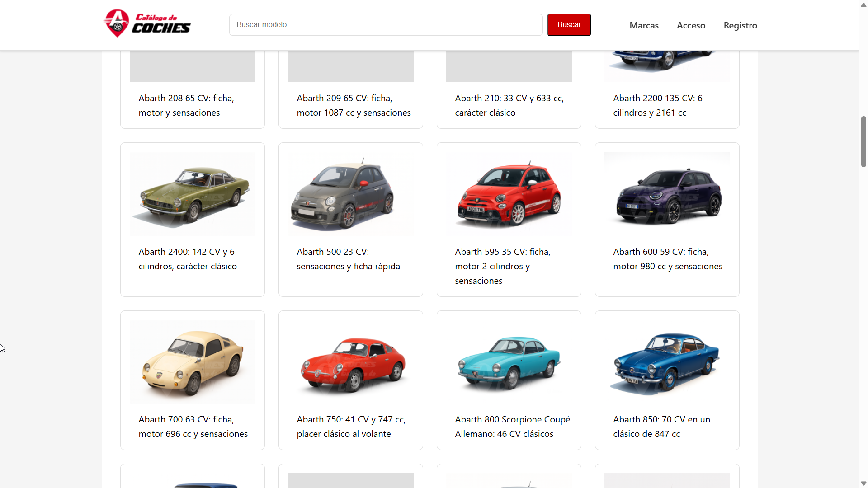This screenshot has height=488, width=868.
Task: Select the green Abarth 2400 car image
Action: coord(193,193)
